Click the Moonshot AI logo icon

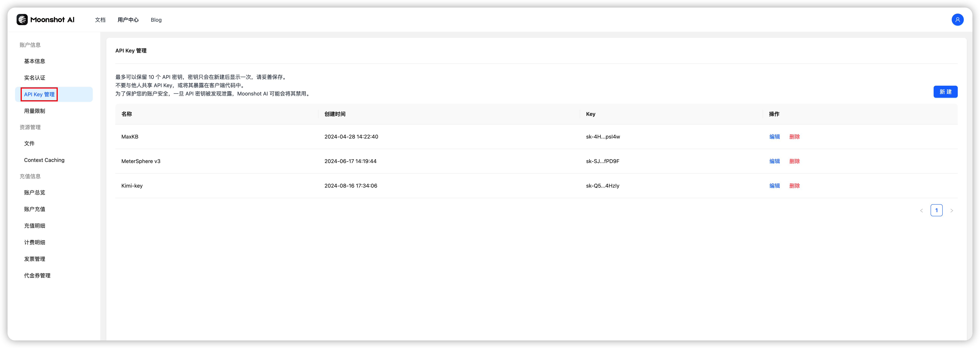(22, 19)
